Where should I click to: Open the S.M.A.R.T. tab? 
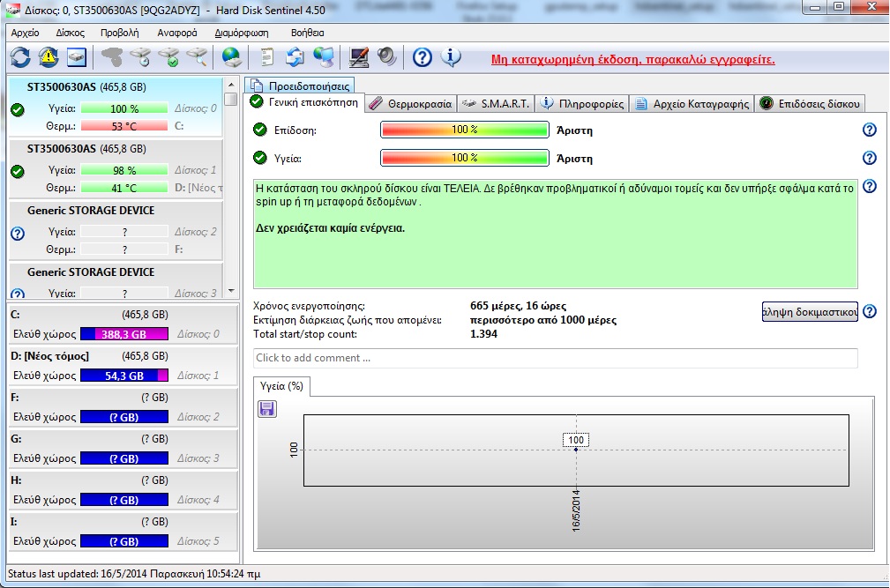(496, 104)
